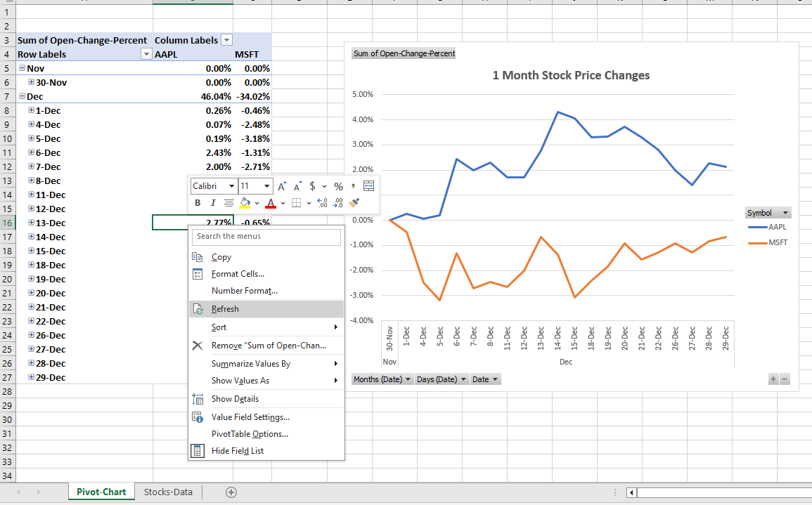The image size is (812, 505).
Task: Click the MSFT legend entry
Action: [x=768, y=242]
